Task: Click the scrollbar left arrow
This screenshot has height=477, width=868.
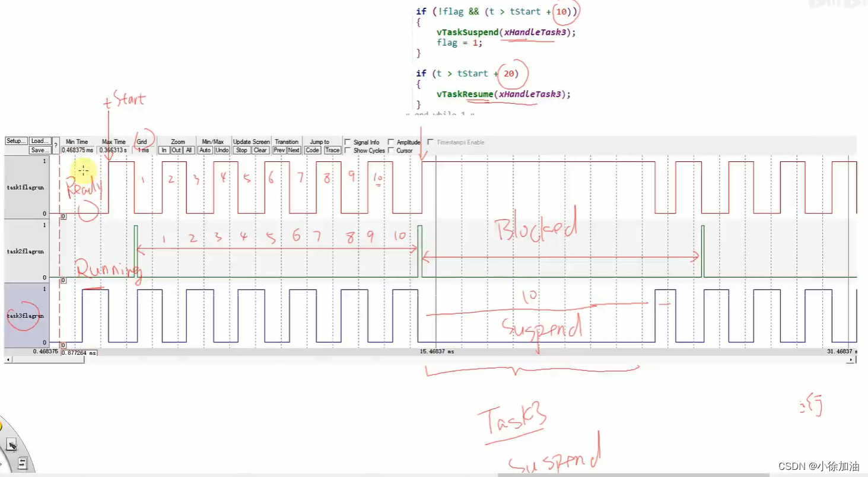Action: coord(8,360)
